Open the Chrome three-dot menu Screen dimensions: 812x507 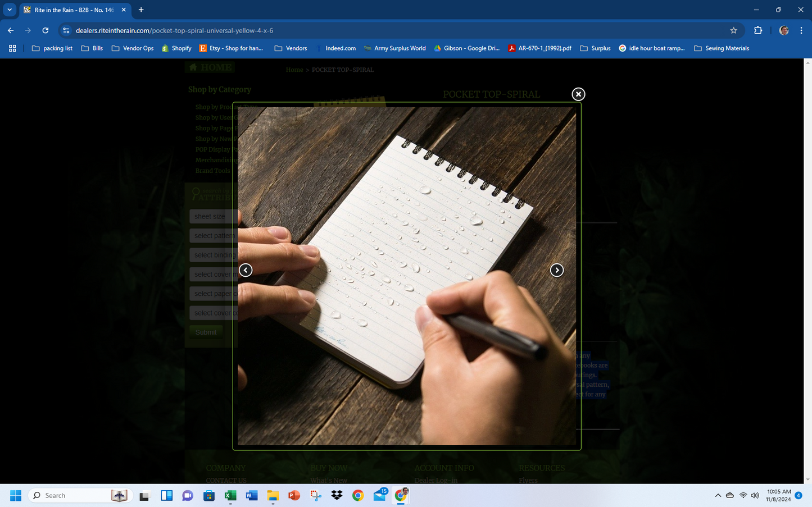[x=801, y=30]
